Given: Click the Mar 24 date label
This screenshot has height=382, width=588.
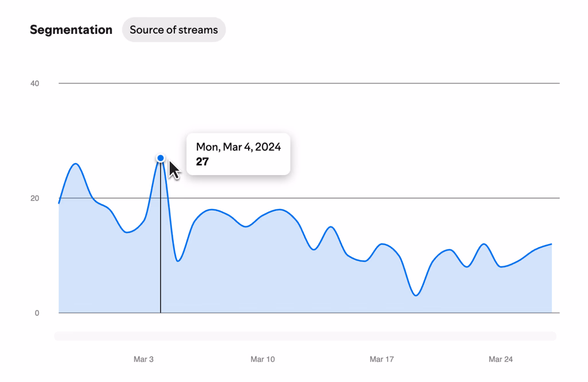Looking at the screenshot, I should pyautogui.click(x=500, y=359).
